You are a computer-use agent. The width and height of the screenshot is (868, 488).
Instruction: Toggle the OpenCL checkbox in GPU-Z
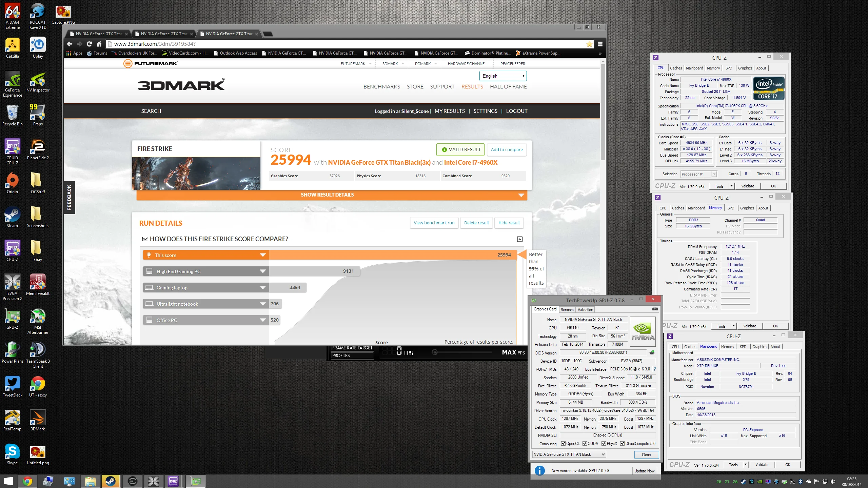click(563, 443)
